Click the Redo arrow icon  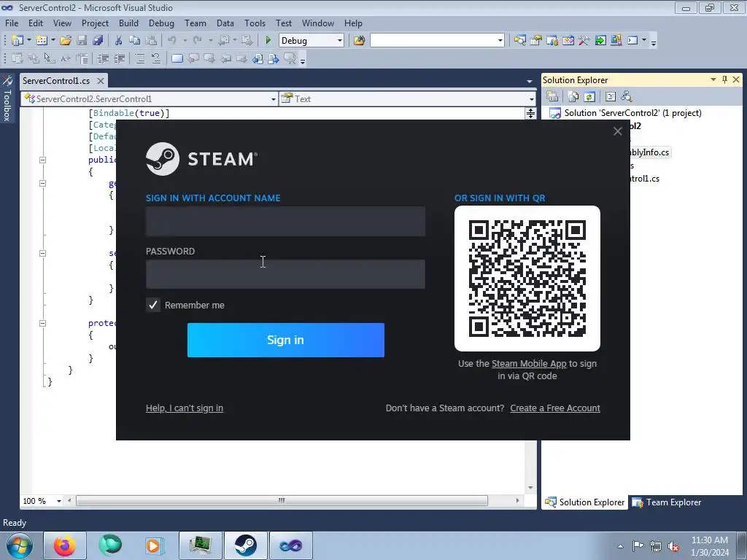point(197,41)
